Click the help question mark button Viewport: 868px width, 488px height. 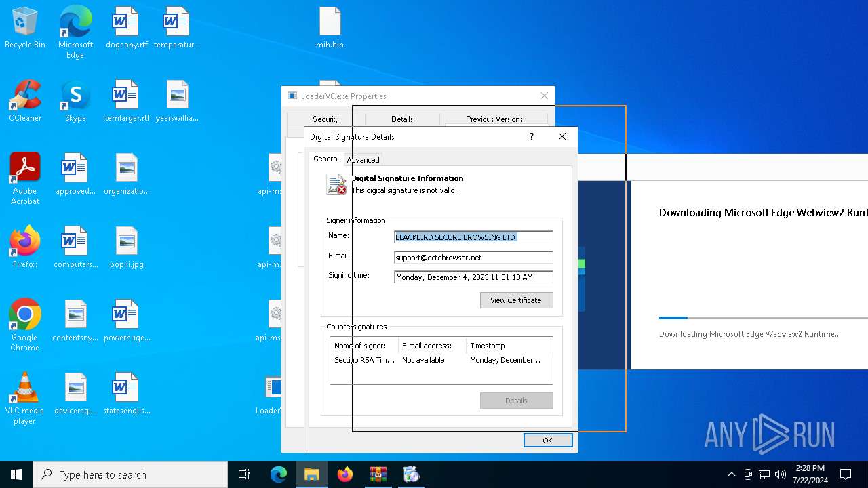[532, 136]
